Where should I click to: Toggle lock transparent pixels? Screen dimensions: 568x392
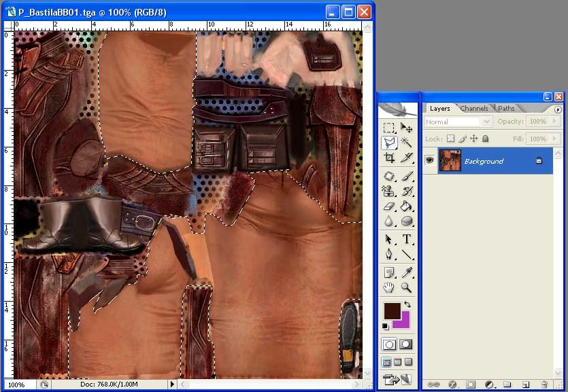pos(450,139)
